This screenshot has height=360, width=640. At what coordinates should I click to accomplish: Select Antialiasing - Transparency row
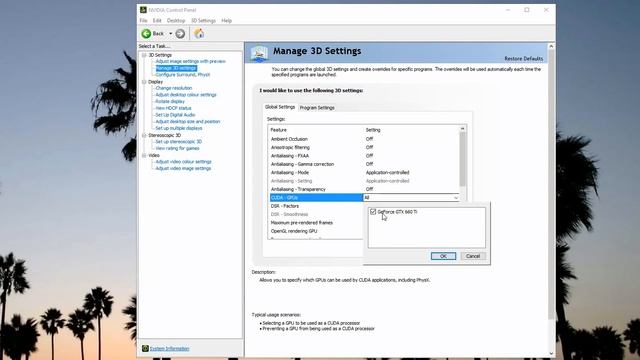click(x=364, y=189)
